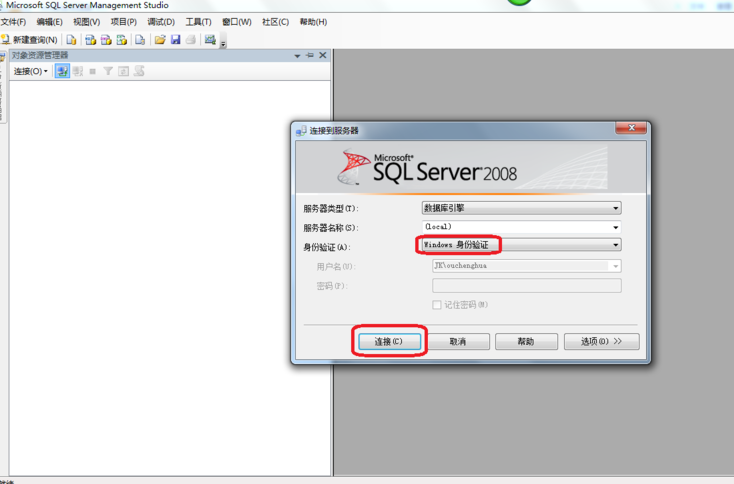
Task: Open the 工具(T) menu
Action: click(x=198, y=22)
